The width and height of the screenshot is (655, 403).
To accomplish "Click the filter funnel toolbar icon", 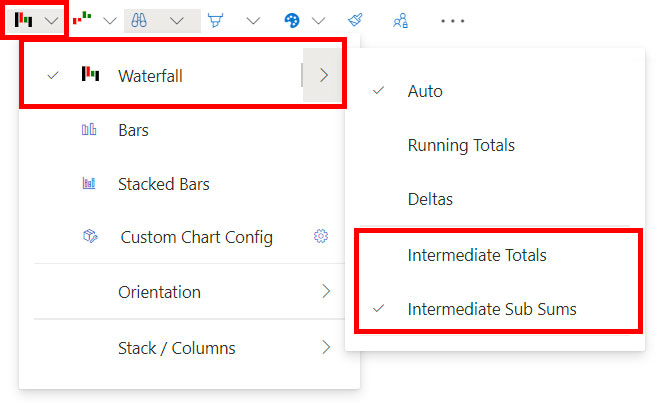I will pyautogui.click(x=216, y=20).
